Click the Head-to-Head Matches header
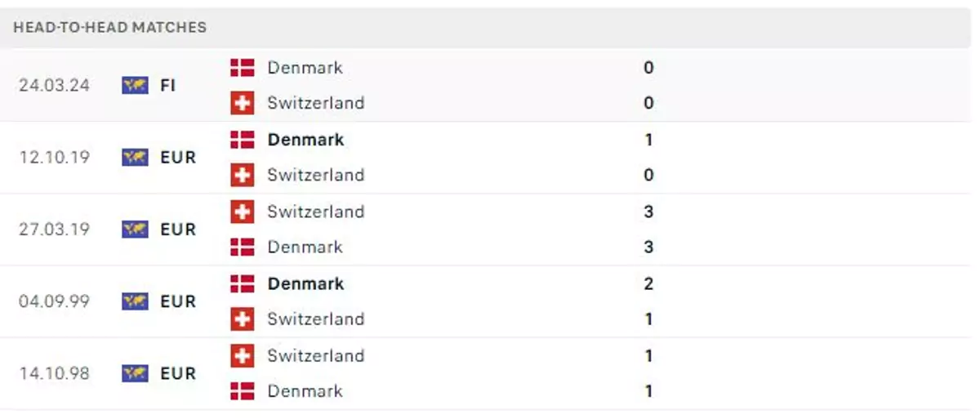 tap(110, 27)
